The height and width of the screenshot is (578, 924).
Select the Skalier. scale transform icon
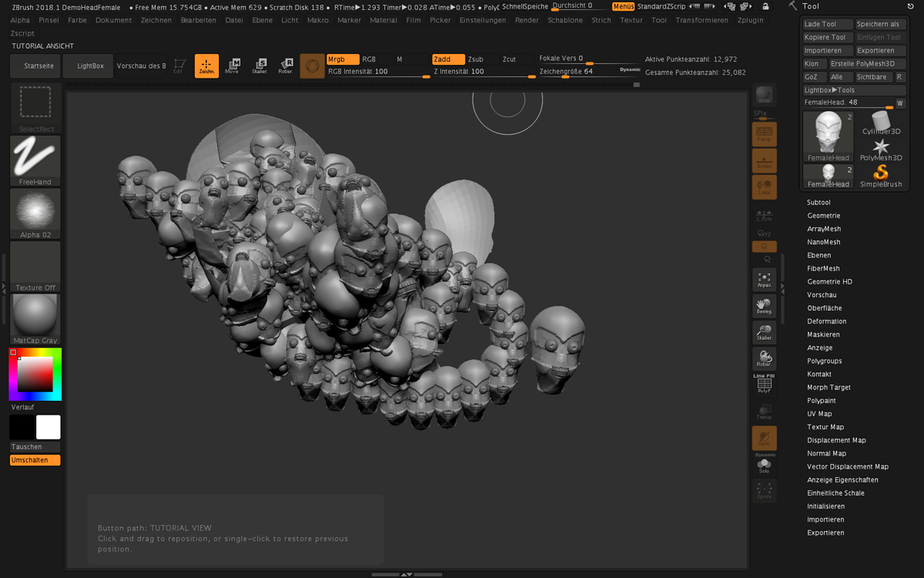259,66
